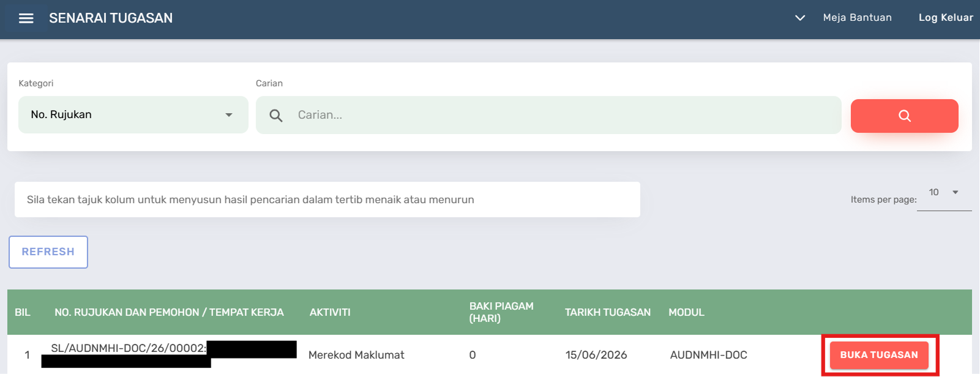This screenshot has height=377, width=980.
Task: Sort by BAKI PIAGAM (HARI) column
Action: pos(501,312)
